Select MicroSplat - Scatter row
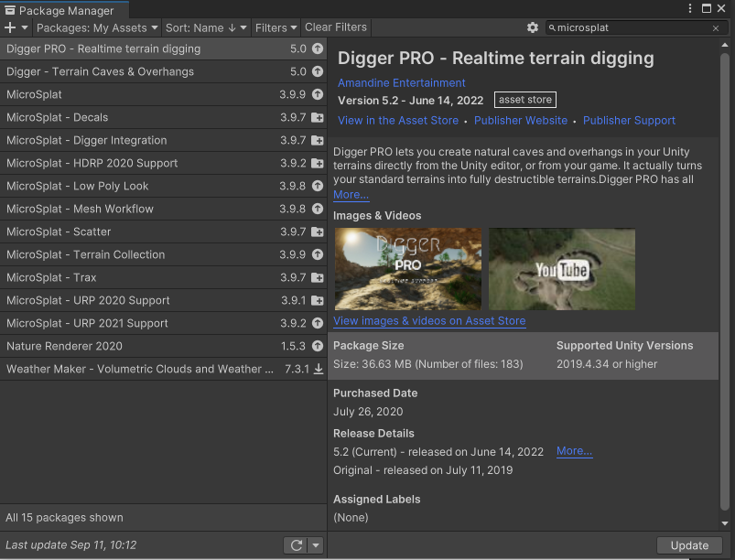This screenshot has width=735, height=560. pos(163,232)
